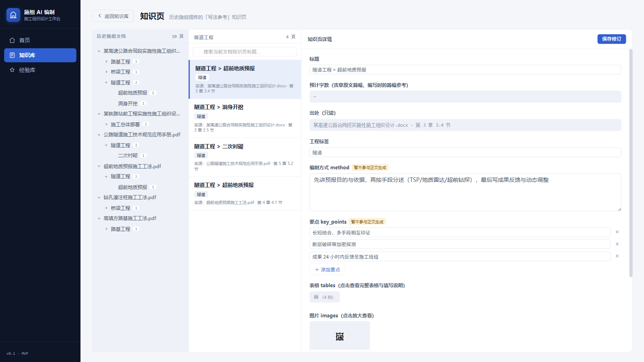
Task: Select 超前地质预报 under 超前地质预报施工工法.pdf tree
Action: click(x=132, y=187)
